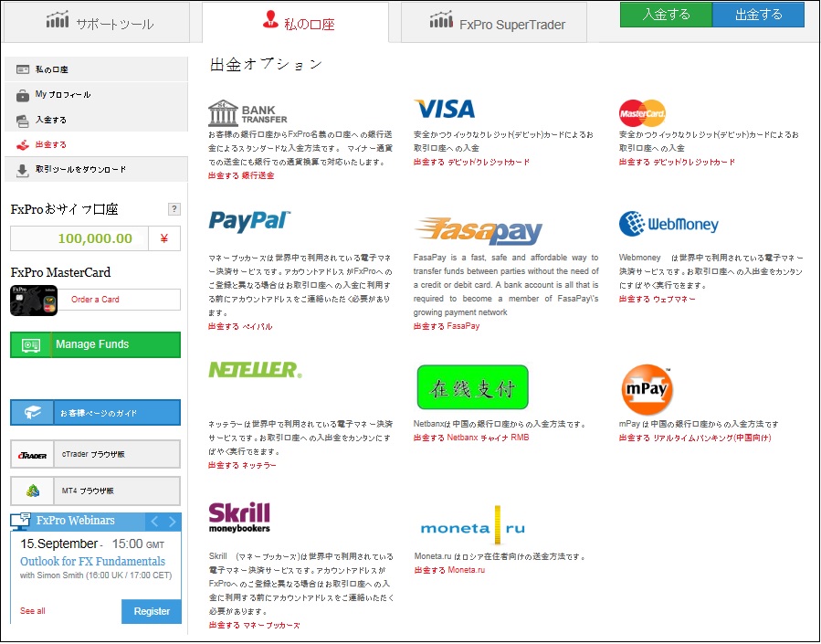The height and width of the screenshot is (644, 821).
Task: Click the Order a Card link
Action: [x=95, y=300]
